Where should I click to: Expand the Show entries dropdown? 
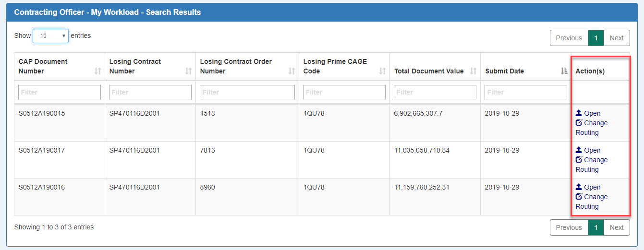tap(50, 36)
